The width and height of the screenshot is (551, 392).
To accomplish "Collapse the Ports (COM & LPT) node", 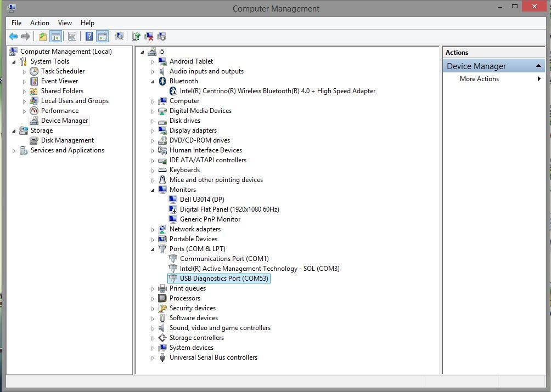I will (x=153, y=249).
